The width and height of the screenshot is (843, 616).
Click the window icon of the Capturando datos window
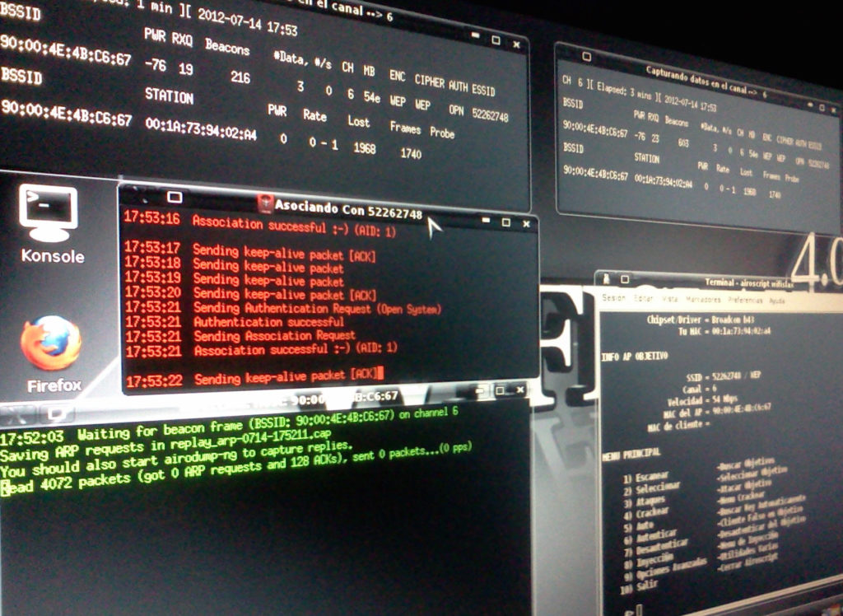[585, 54]
